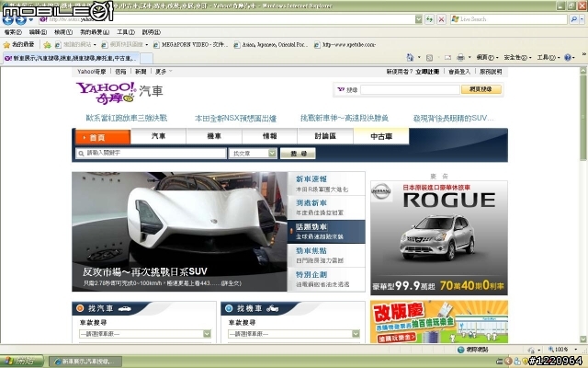Run search with the magnifier icon
The width and height of the screenshot is (588, 368).
coord(573,18)
